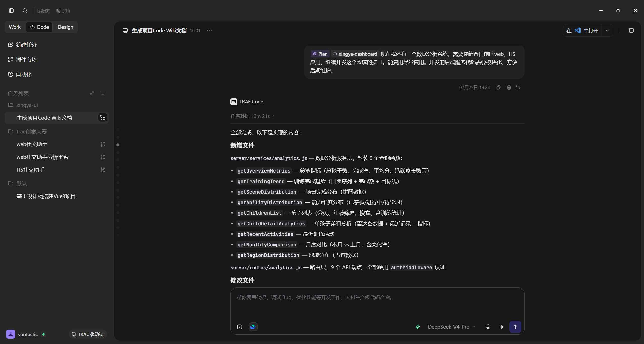Click the task outline icon on active task
644x344 pixels.
pyautogui.click(x=103, y=118)
